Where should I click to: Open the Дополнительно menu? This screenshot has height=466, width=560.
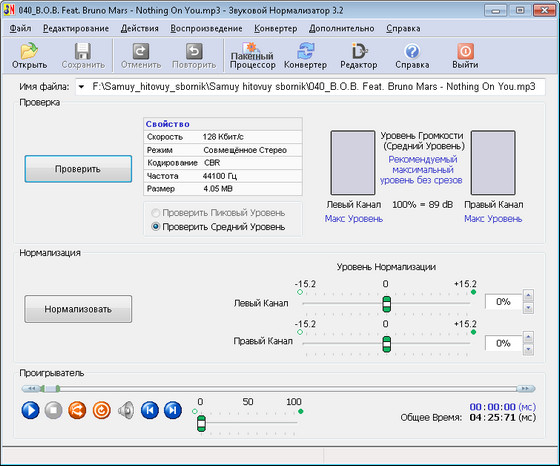[x=341, y=29]
